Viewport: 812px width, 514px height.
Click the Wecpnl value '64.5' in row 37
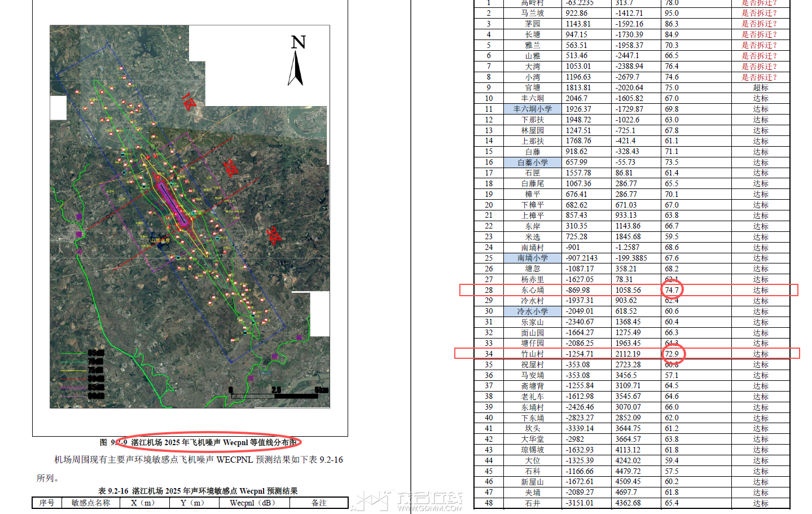[x=671, y=386]
